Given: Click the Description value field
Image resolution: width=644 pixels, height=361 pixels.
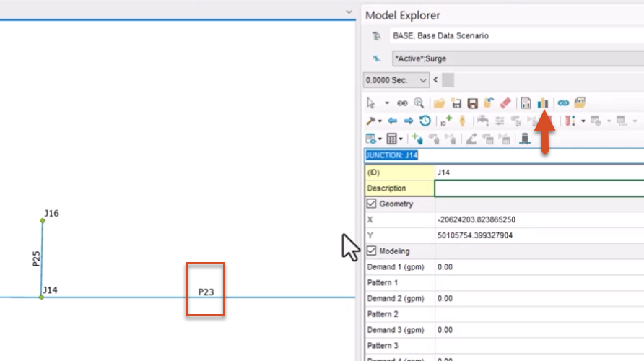Looking at the screenshot, I should (x=539, y=188).
